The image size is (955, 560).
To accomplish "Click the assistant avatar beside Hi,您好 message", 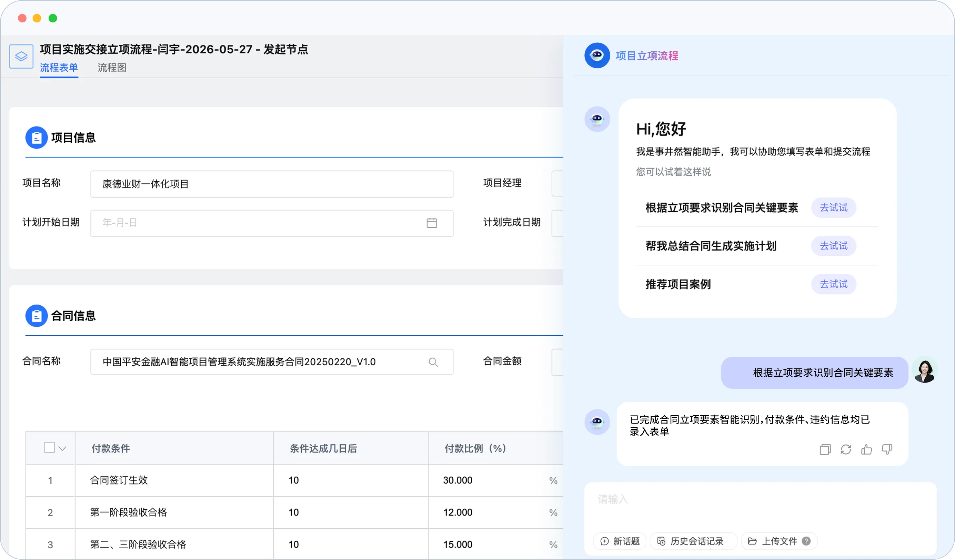I will pyautogui.click(x=597, y=119).
